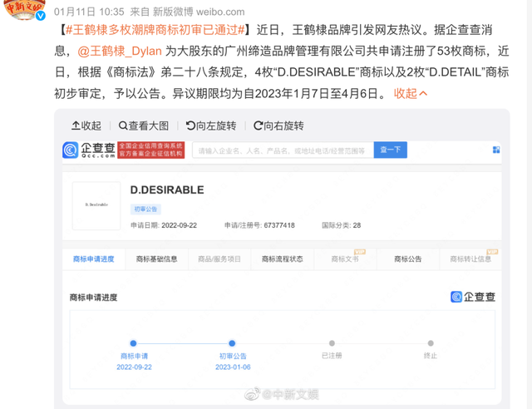Screen dimensions: 532x409
Task: Rotate the image with 向右旋转
Action: 278,126
